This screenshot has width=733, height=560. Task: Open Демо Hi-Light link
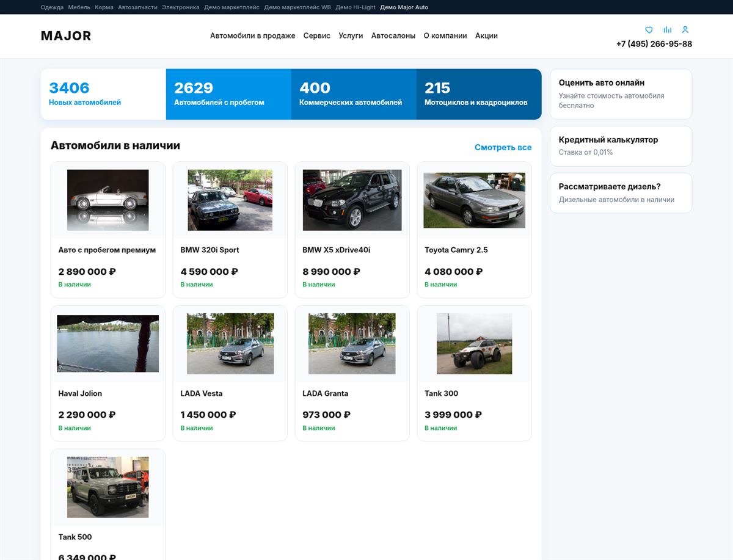pos(356,7)
